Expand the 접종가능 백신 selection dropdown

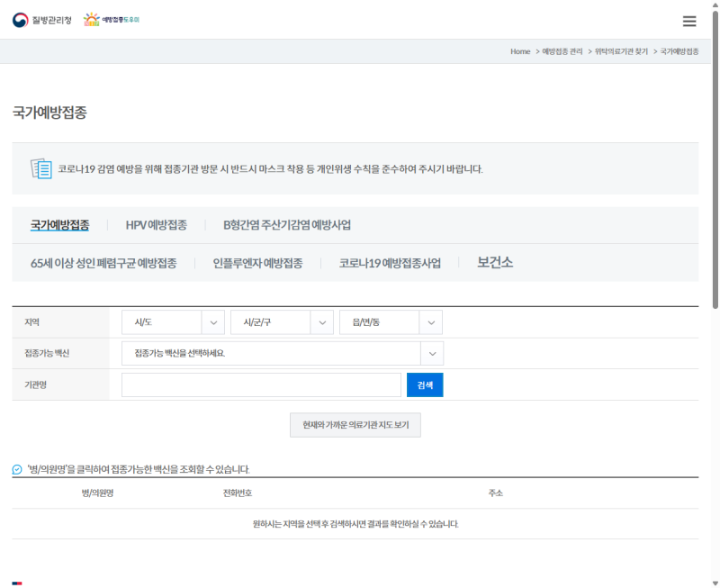click(x=283, y=353)
